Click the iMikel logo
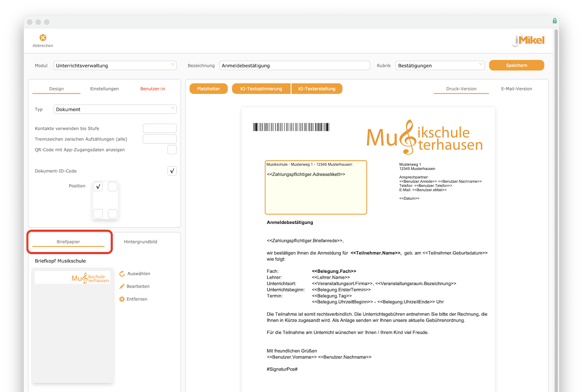 tap(528, 40)
